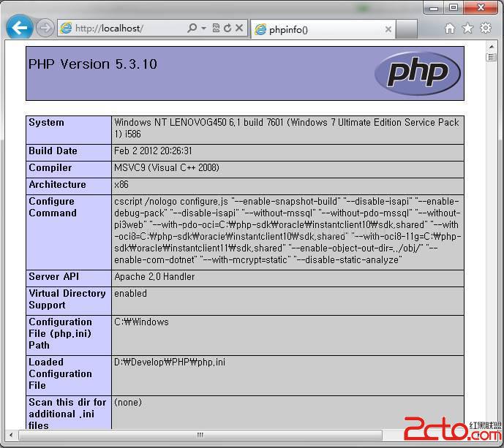Select the phpinfo() tab
Screen dimensions: 504x448
tap(323, 29)
